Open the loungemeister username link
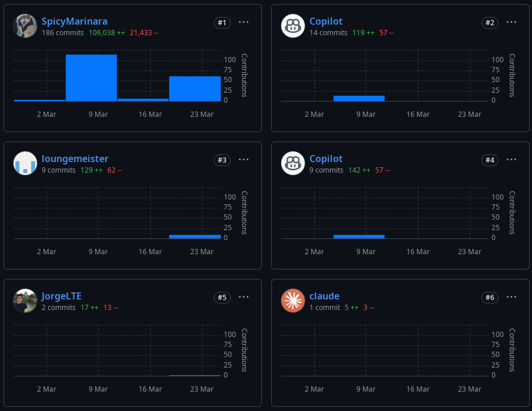This screenshot has height=411, width=532. 75,159
